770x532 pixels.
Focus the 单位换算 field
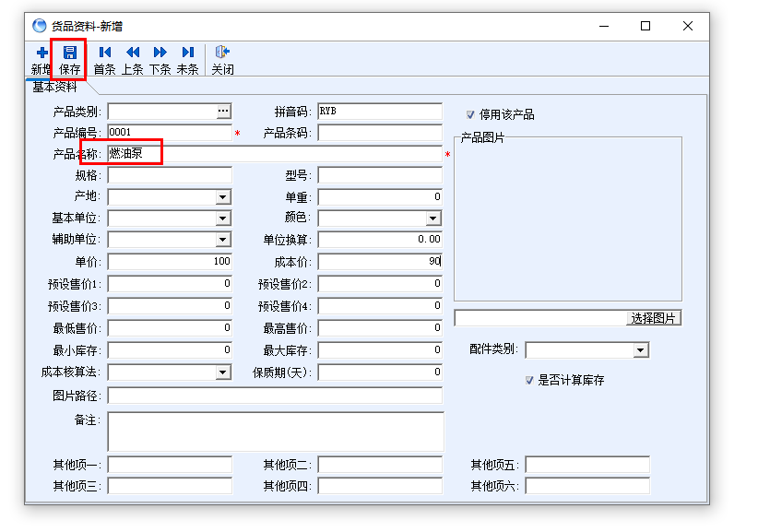tap(380, 240)
